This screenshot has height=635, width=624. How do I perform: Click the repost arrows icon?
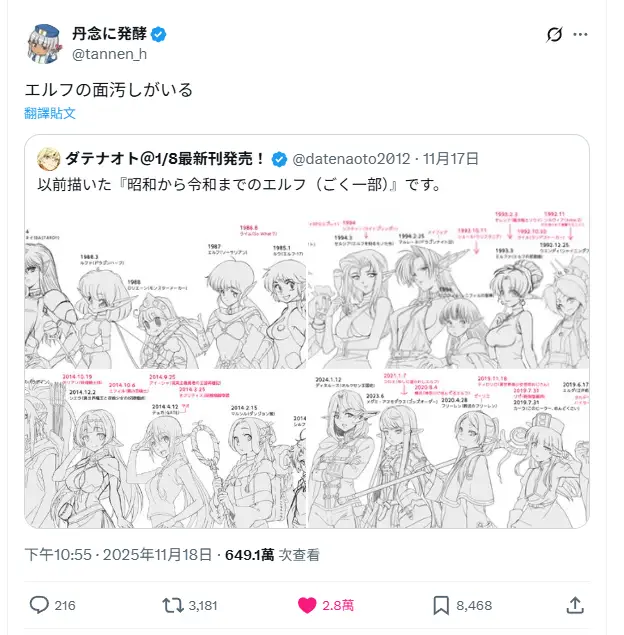click(x=173, y=605)
